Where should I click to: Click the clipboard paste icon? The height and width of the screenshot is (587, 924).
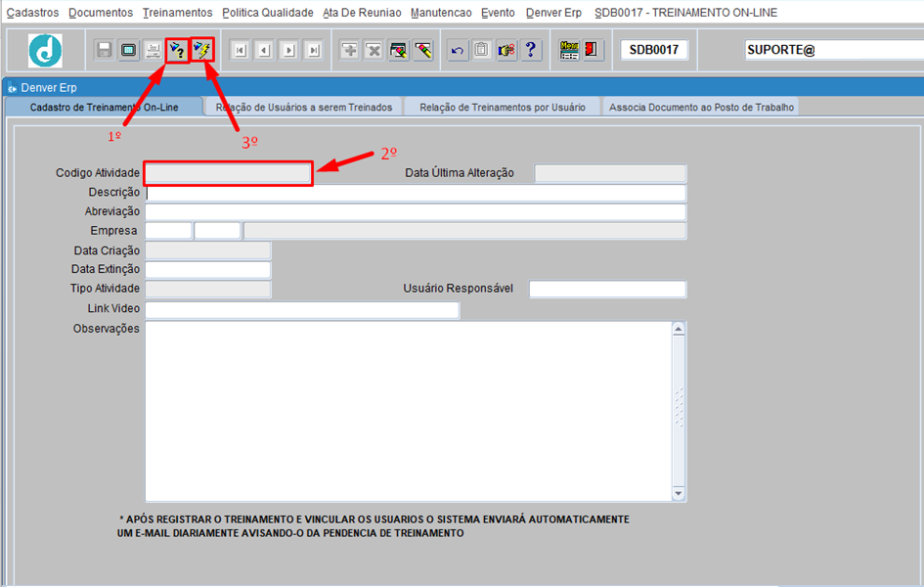[481, 50]
